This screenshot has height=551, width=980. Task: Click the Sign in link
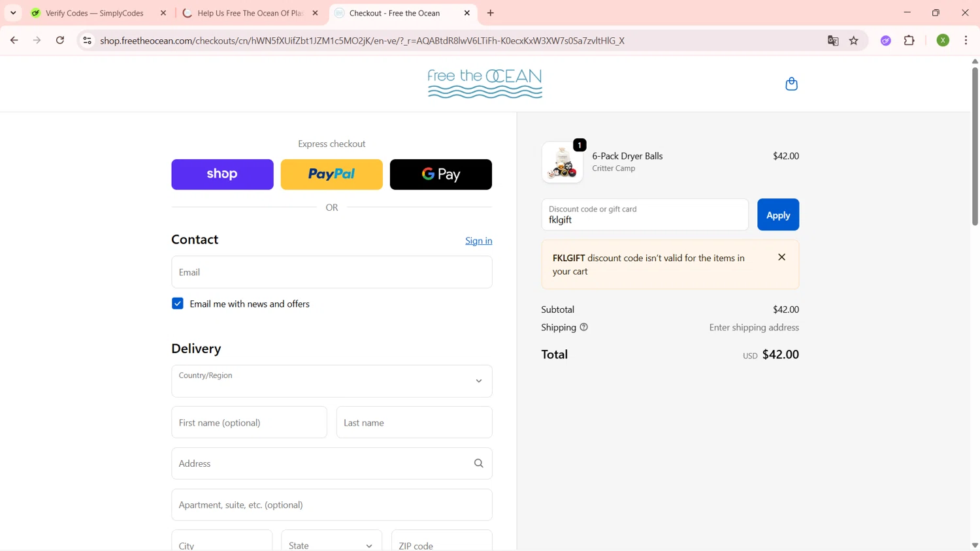479,241
